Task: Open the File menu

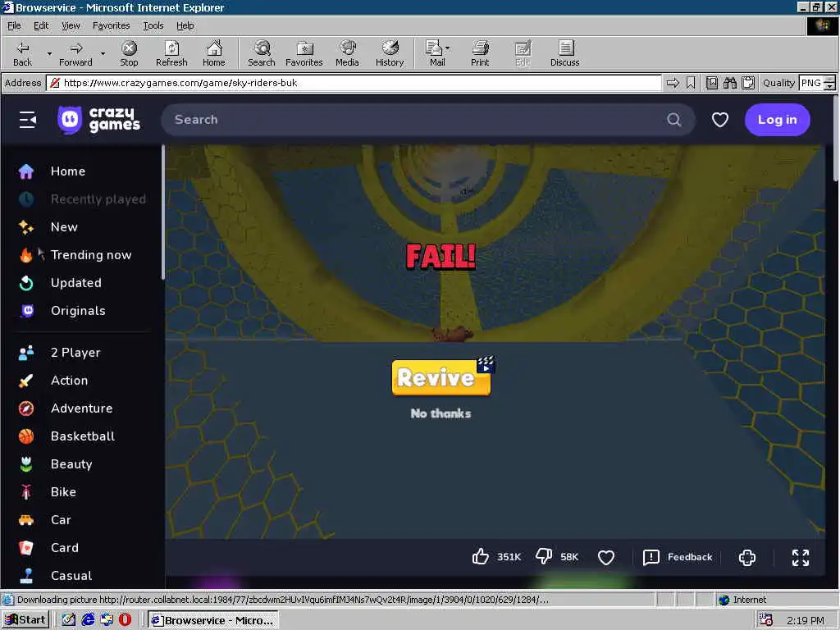Action: 14,25
